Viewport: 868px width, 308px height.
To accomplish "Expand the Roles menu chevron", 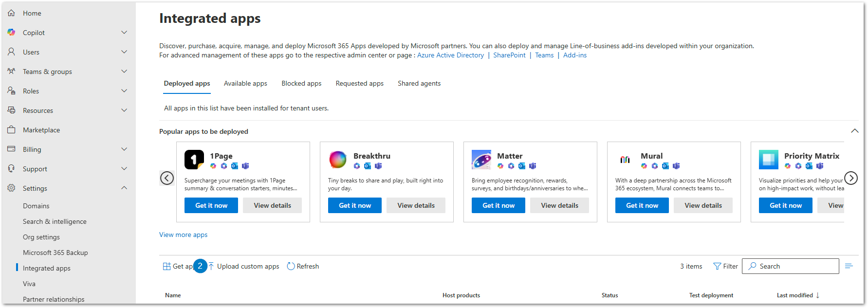I will (124, 91).
